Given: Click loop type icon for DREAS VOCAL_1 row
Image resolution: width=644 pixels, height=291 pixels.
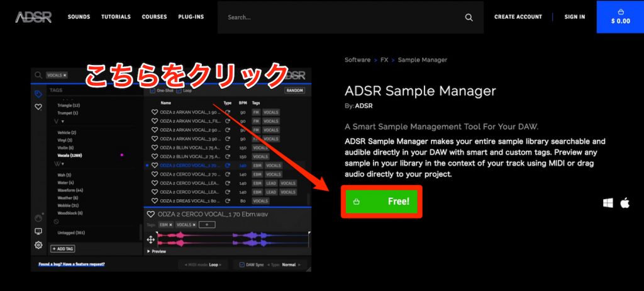Looking at the screenshot, I should (228, 201).
